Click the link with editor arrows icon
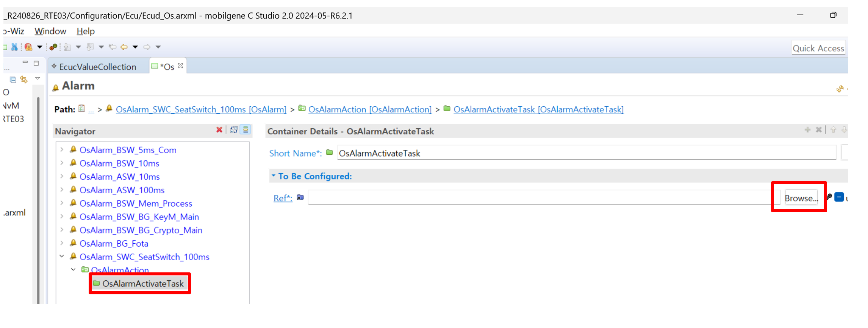 pyautogui.click(x=24, y=79)
